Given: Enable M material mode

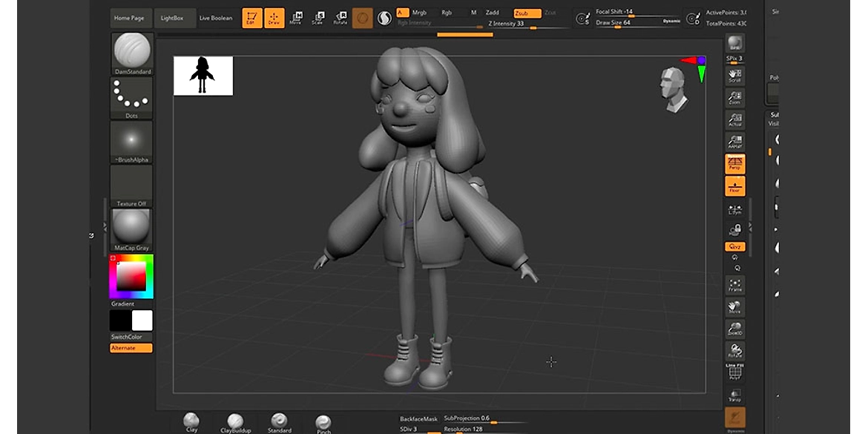Looking at the screenshot, I should pos(473,12).
